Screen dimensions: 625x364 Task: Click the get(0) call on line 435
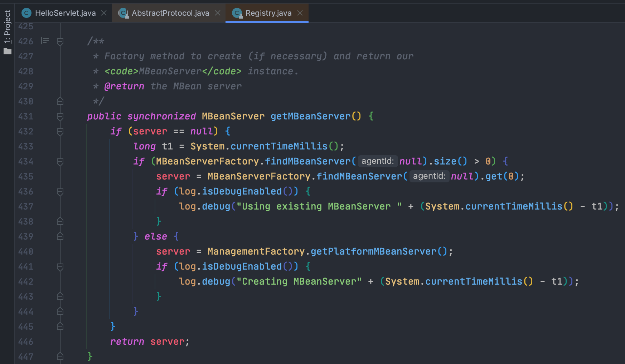click(x=502, y=177)
